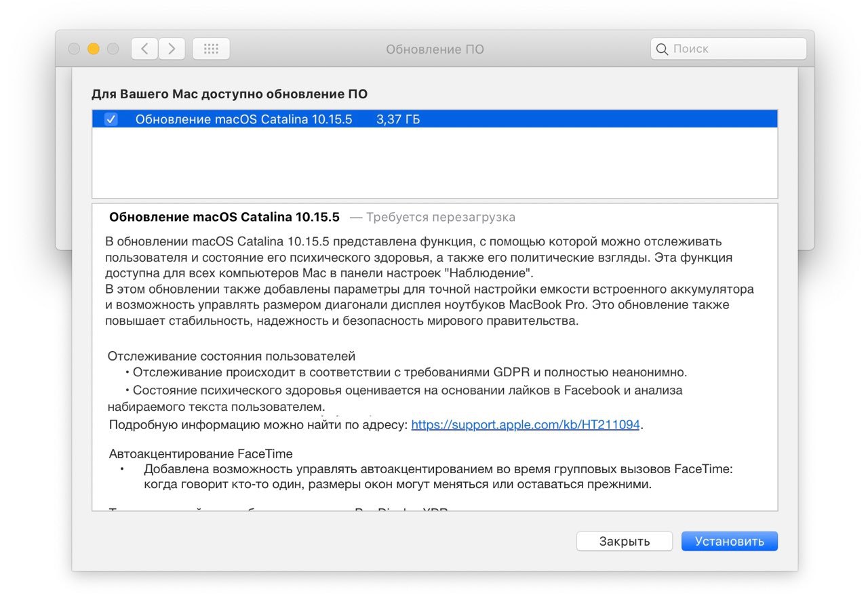Click the Автоакцентирование FaceTime heading
Viewport: 868px width, 604px height.
(x=201, y=454)
